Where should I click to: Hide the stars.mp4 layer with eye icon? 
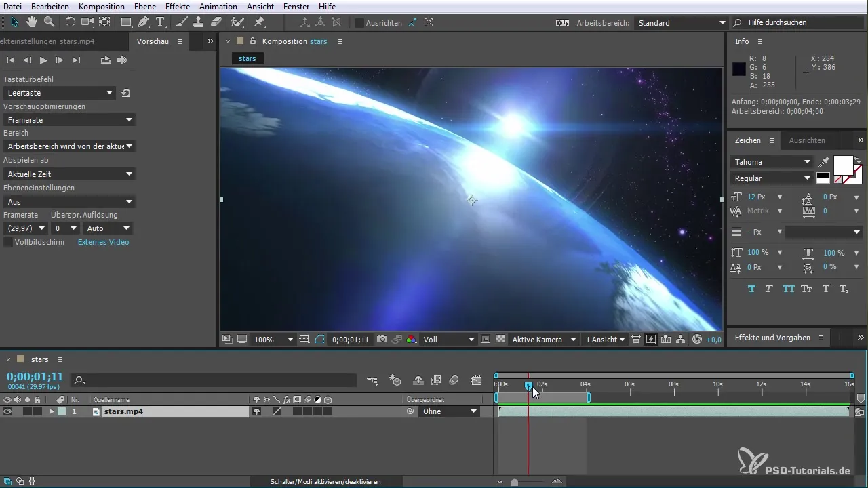pyautogui.click(x=7, y=411)
